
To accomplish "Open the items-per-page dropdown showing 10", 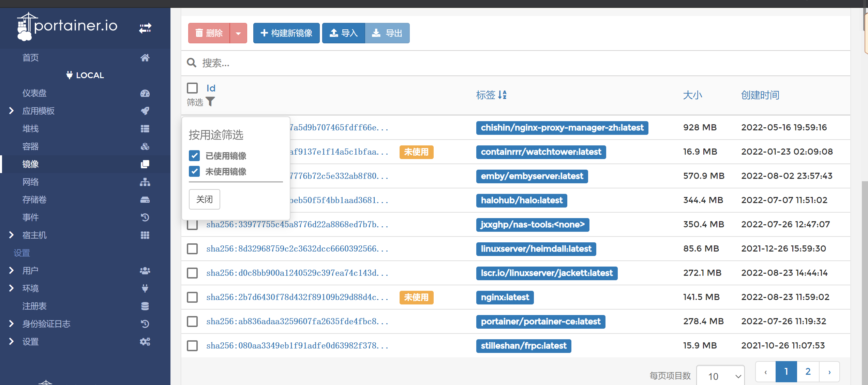I will click(720, 376).
